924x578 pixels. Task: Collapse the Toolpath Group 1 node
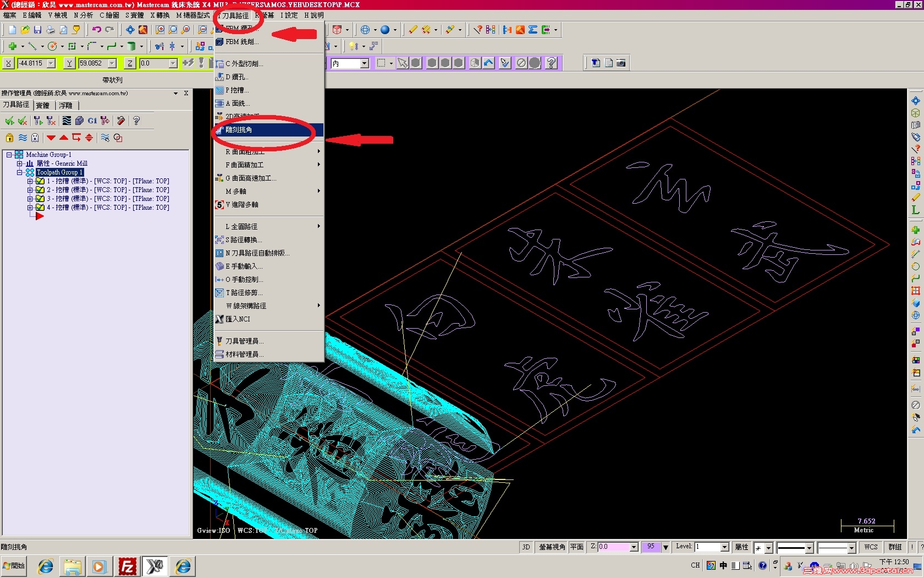19,172
